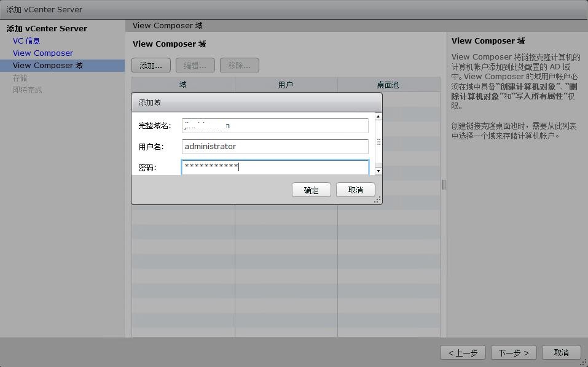Select the 存储 step in the left navigation

pyautogui.click(x=19, y=77)
